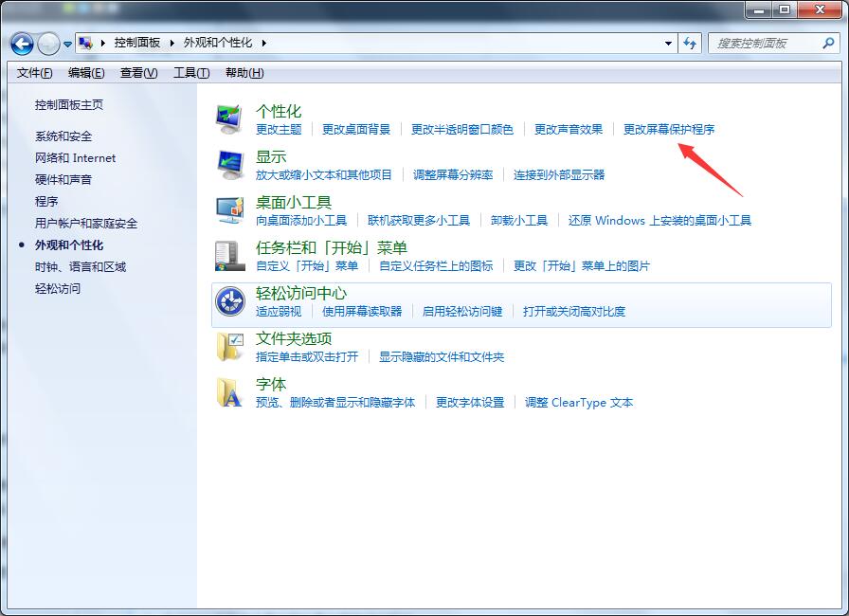This screenshot has width=849, height=616.
Task: Open the 工具(T) menu
Action: [x=191, y=73]
